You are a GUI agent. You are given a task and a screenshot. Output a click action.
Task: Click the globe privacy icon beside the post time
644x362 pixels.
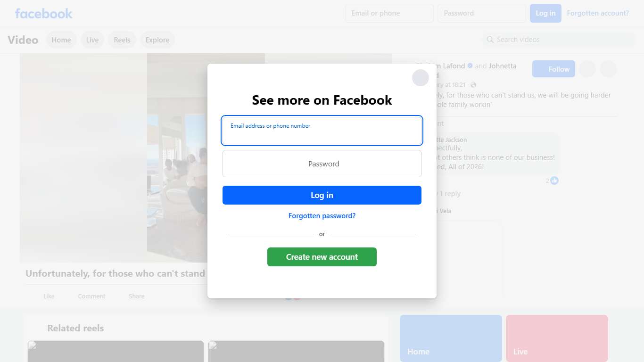(473, 85)
